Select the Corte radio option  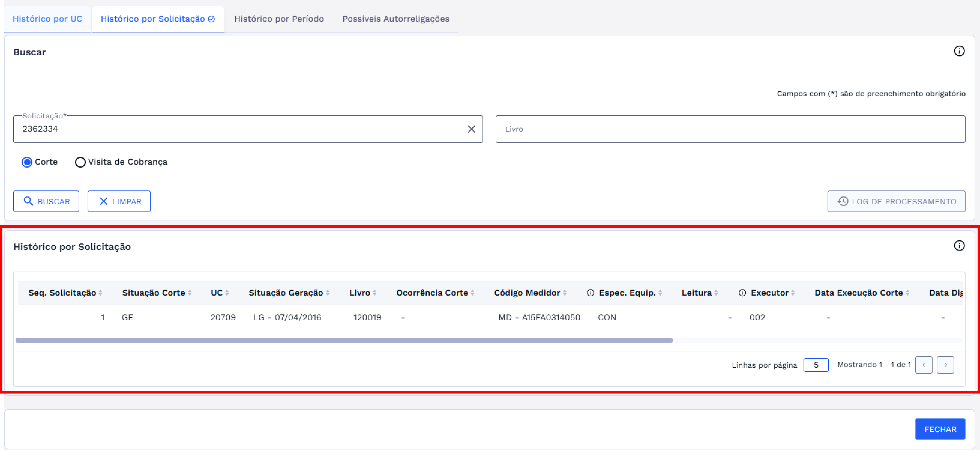27,162
